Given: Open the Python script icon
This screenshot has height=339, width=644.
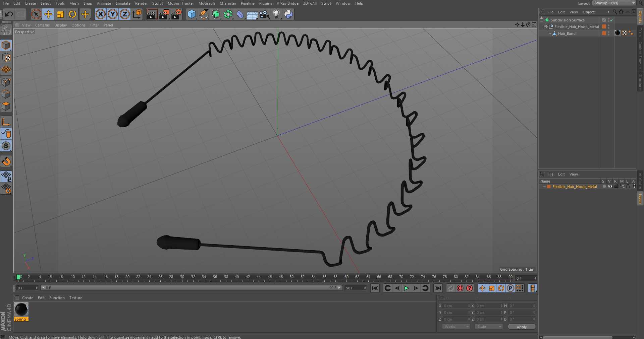Looking at the screenshot, I should coord(288,14).
